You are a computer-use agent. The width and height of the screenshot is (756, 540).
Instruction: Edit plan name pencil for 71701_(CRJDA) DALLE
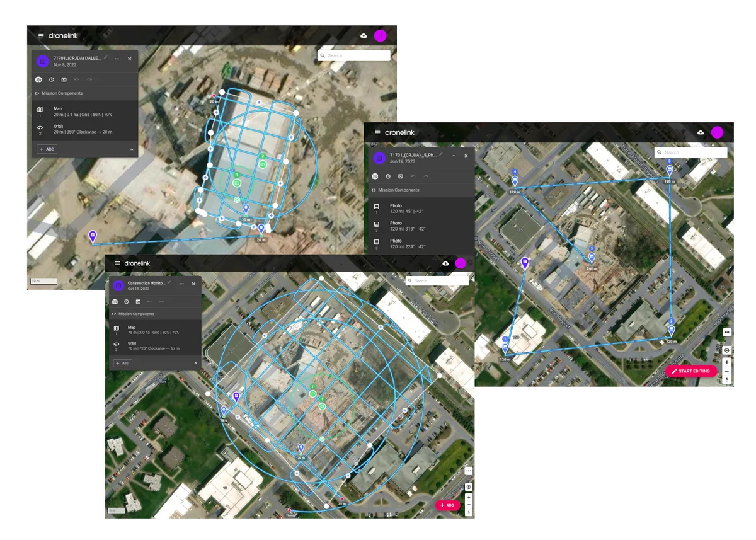(105, 57)
